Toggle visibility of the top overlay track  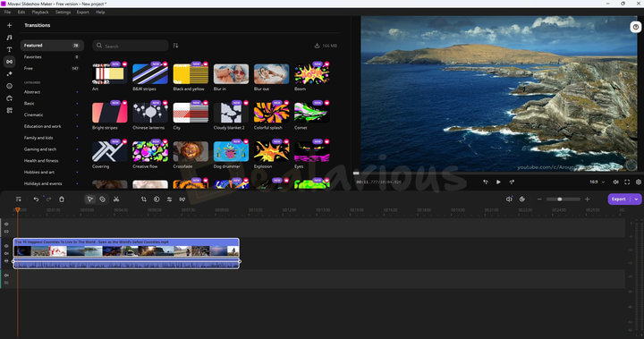(6, 225)
